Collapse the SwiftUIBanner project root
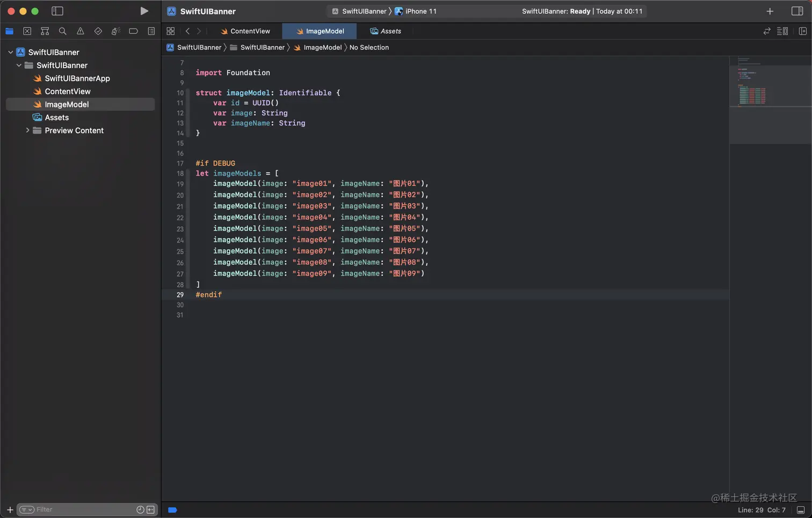Screen dimensions: 812x518 pyautogui.click(x=11, y=52)
